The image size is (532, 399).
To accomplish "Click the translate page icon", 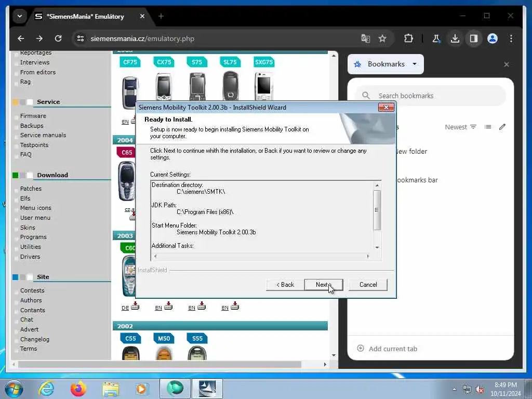I will [x=365, y=38].
